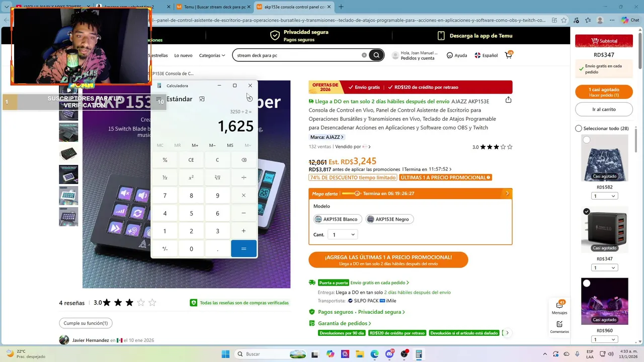644x362 pixels.
Task: Click the Temu search magnifier button
Action: pos(376,55)
